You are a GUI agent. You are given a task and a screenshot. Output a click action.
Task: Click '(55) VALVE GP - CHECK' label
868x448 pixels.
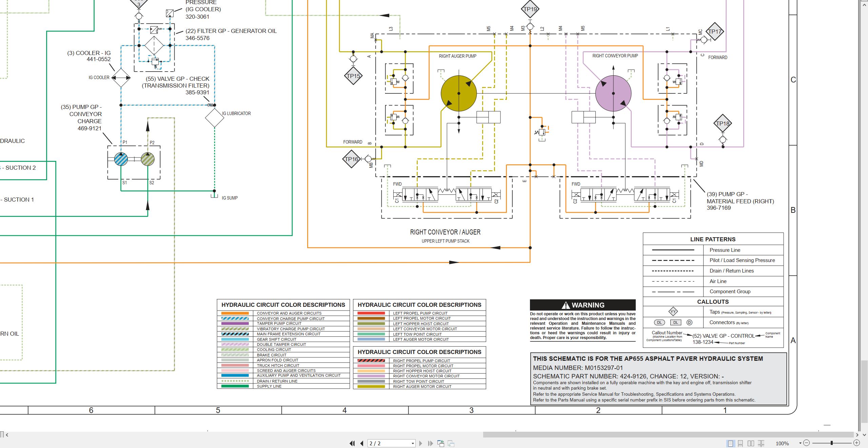(176, 86)
